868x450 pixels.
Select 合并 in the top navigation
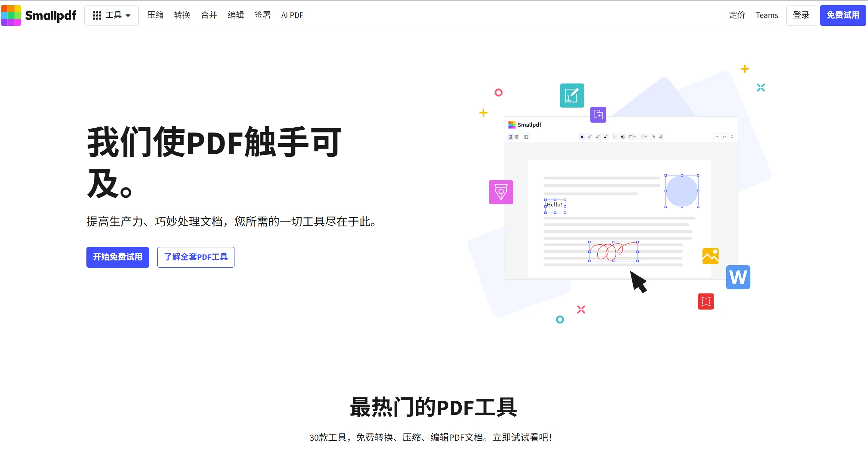[x=209, y=15]
